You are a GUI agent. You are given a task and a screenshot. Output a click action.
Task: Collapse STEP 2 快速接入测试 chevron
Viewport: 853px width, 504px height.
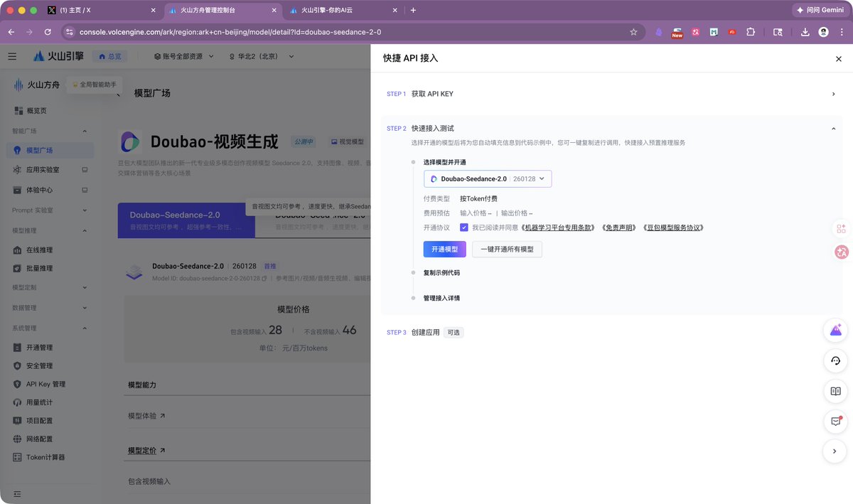tap(833, 129)
